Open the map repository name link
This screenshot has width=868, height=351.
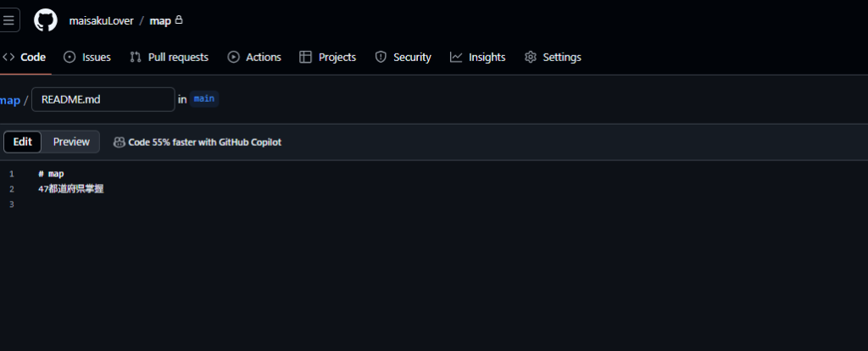[160, 21]
